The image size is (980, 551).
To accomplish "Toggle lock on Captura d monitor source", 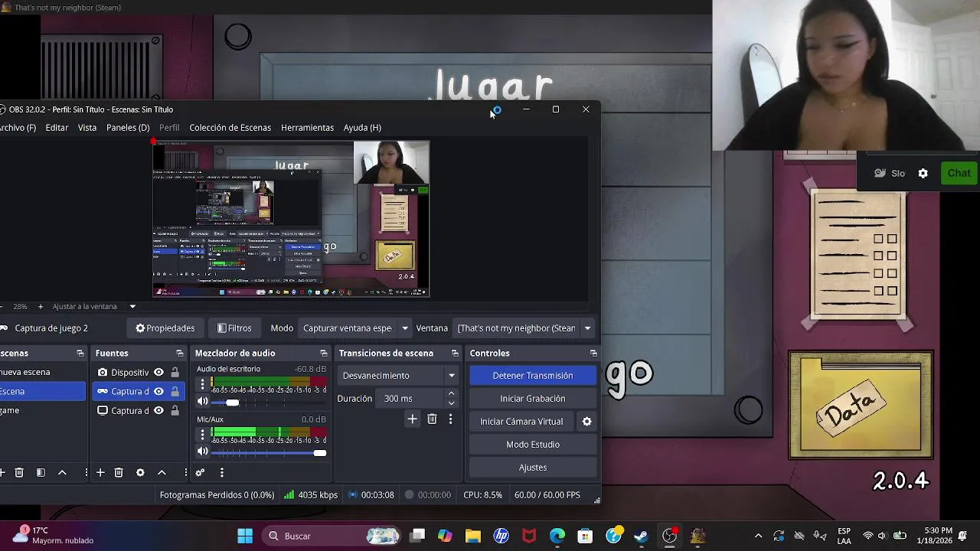I will (175, 410).
